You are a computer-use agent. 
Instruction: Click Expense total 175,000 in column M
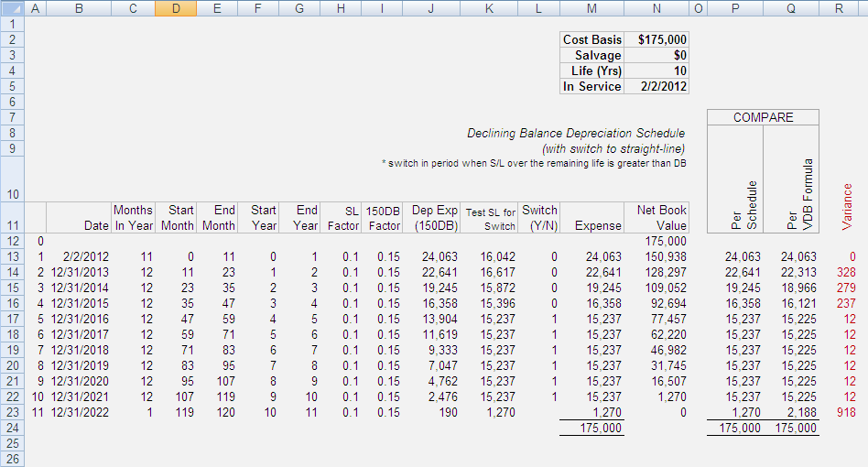click(x=601, y=428)
